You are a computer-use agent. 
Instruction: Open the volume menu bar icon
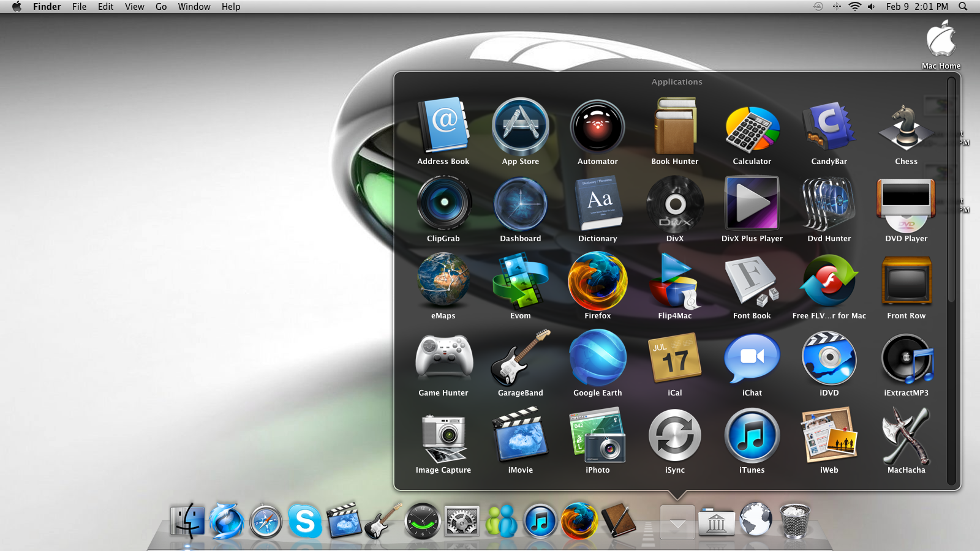pyautogui.click(x=871, y=6)
